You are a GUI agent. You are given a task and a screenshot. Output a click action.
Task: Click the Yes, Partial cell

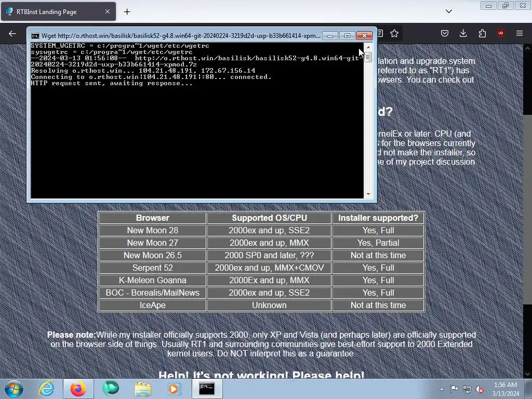pos(378,243)
